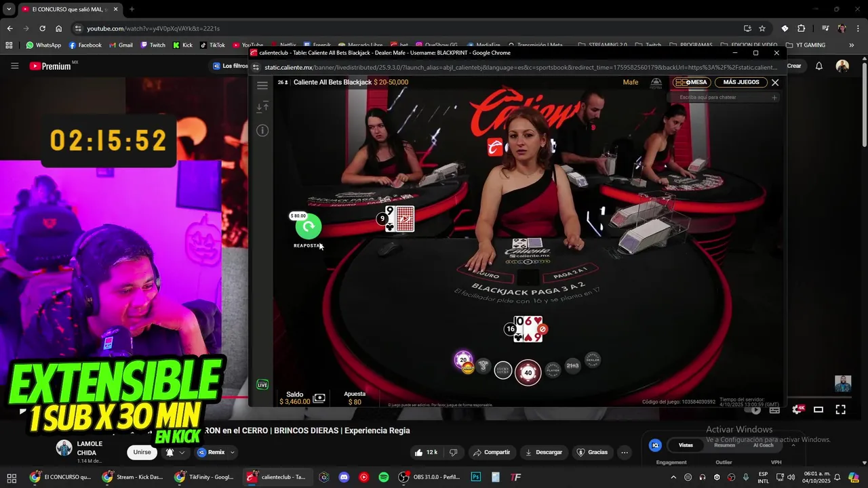
Task: Click the Compartir share button
Action: click(x=492, y=452)
